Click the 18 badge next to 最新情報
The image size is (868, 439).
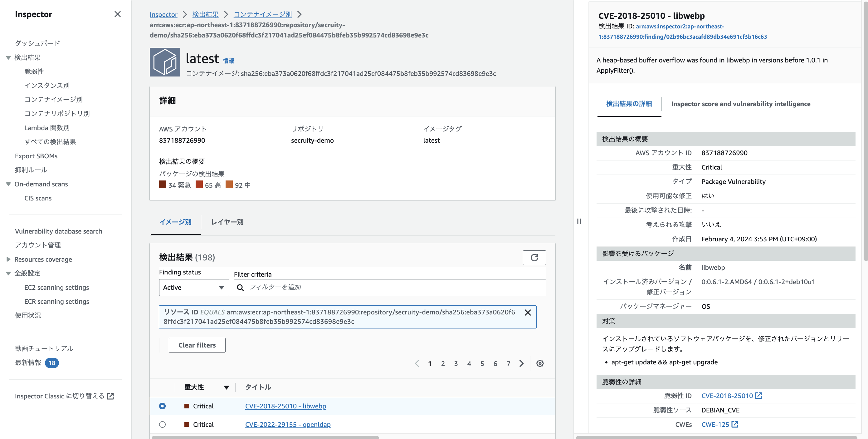52,363
